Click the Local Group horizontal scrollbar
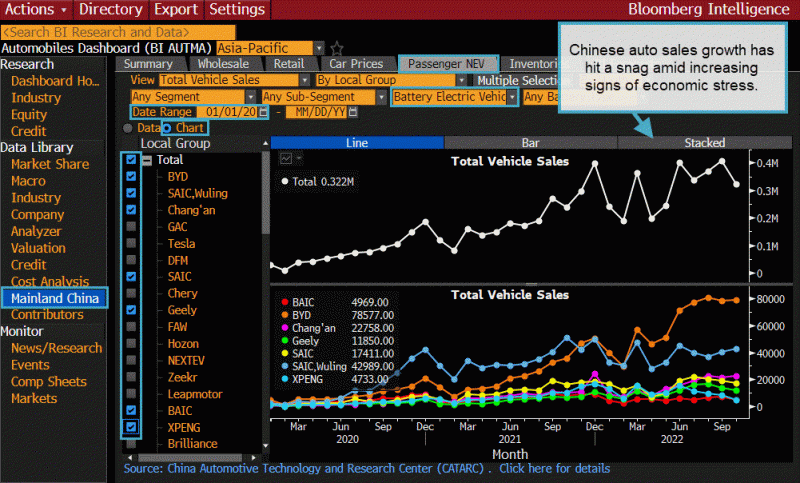 click(x=190, y=457)
